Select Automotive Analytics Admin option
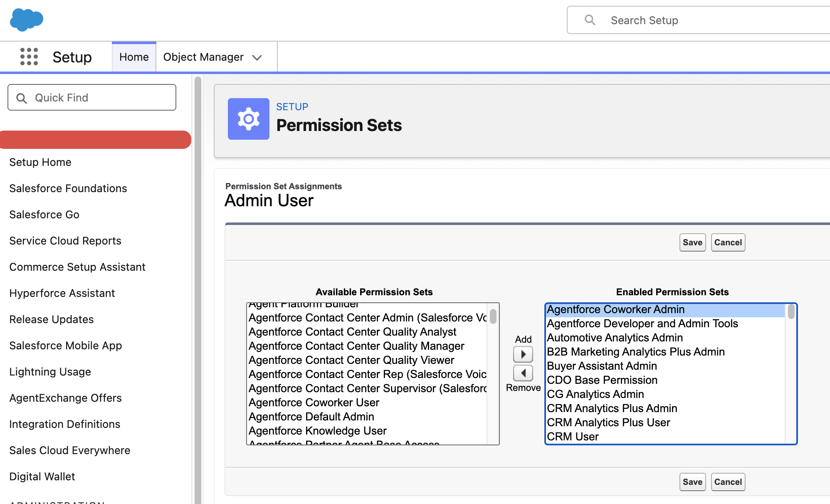 click(665, 338)
